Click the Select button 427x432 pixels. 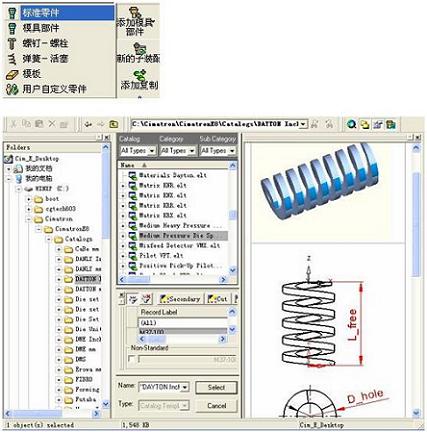tap(216, 388)
